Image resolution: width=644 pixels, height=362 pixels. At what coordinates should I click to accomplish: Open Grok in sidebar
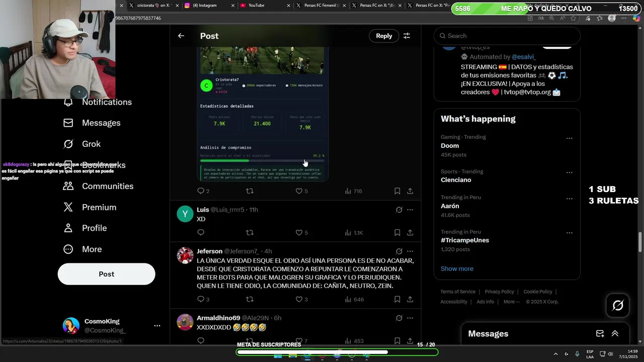click(82, 144)
